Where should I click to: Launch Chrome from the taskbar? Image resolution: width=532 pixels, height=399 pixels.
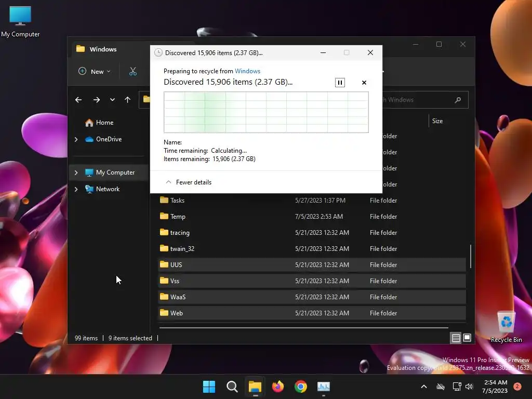(x=301, y=387)
